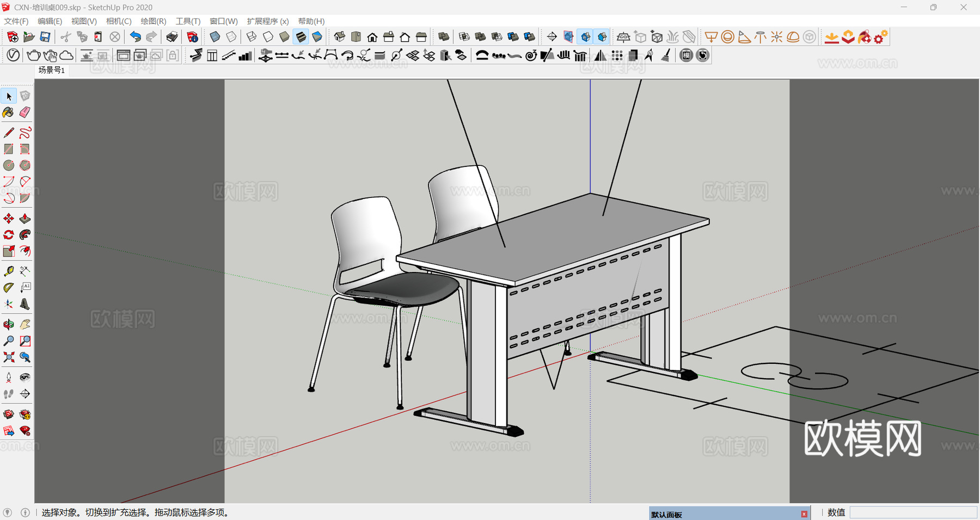Select the Orbit camera tool
The image size is (980, 520).
[9, 325]
